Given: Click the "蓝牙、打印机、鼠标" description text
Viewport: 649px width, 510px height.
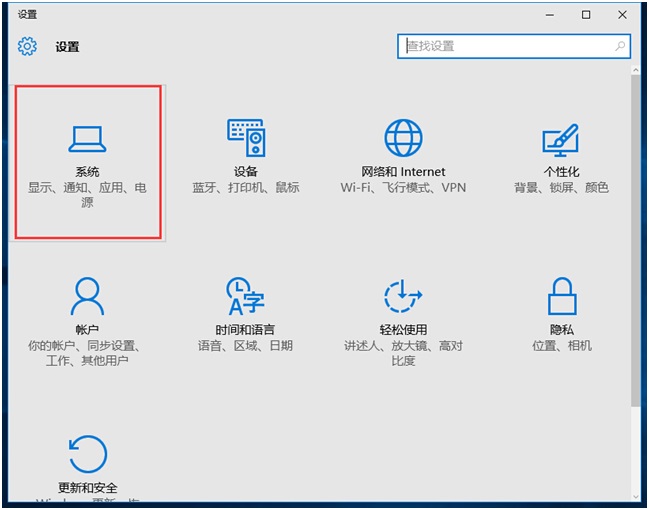Looking at the screenshot, I should [245, 188].
